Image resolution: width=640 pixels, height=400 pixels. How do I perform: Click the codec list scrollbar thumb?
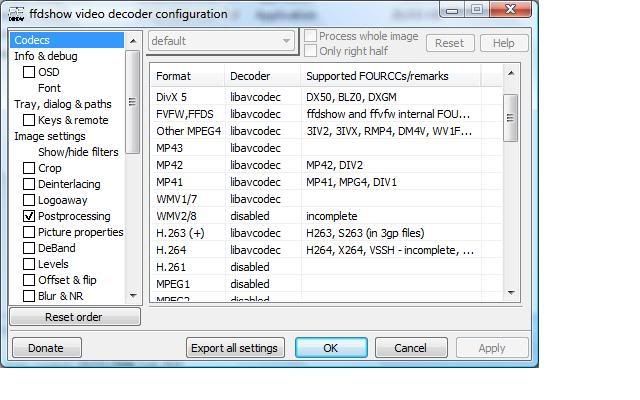(511, 118)
